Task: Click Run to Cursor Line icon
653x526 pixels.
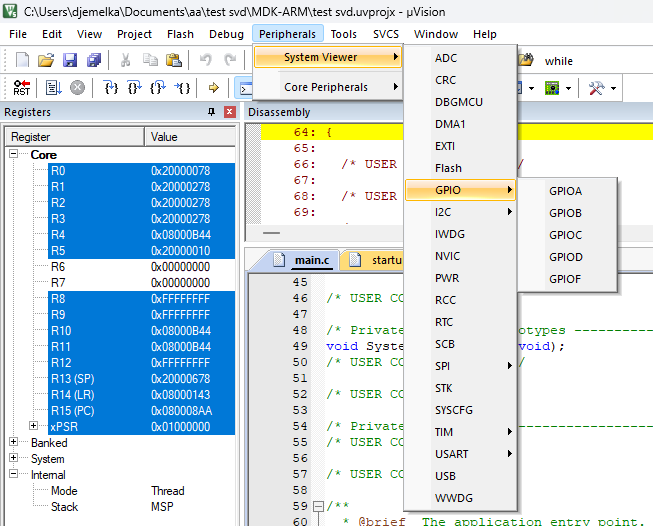Action: tap(182, 88)
